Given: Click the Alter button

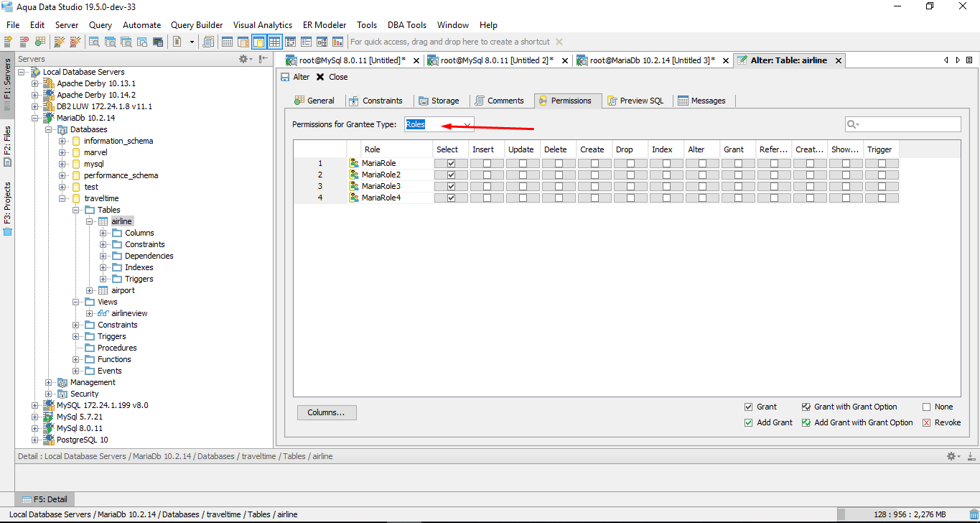Looking at the screenshot, I should tap(295, 77).
